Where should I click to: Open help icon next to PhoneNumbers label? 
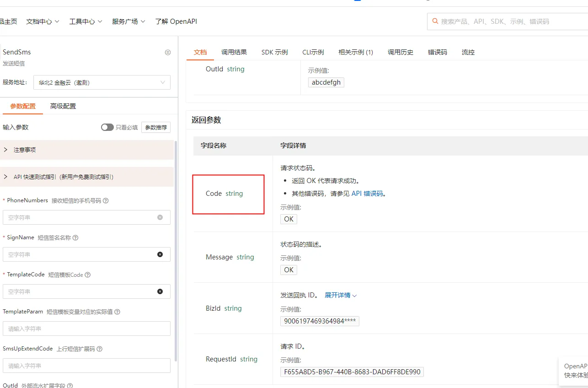point(106,200)
